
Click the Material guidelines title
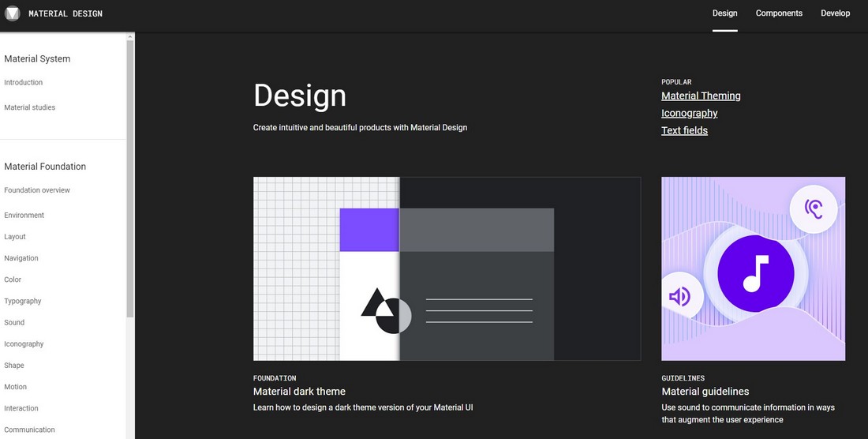[705, 392]
